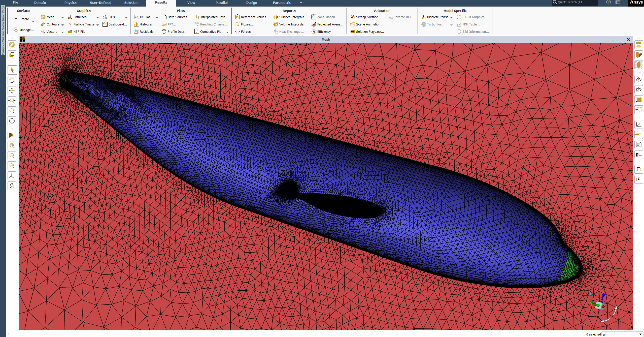Image resolution: width=644 pixels, height=337 pixels.
Task: Open the FFT plot dialog
Action: 169,24
